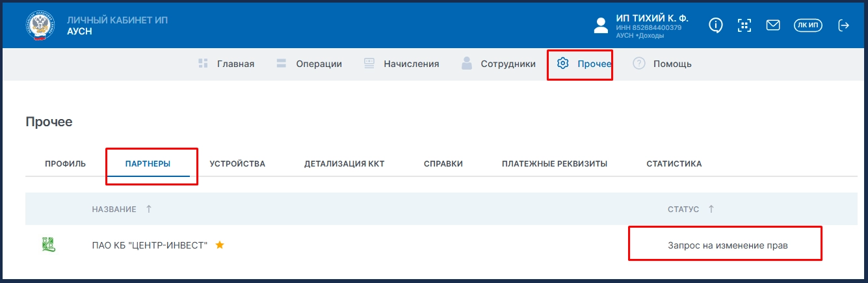The width and height of the screenshot is (868, 283).
Task: Log out using the exit arrow icon
Action: (843, 25)
